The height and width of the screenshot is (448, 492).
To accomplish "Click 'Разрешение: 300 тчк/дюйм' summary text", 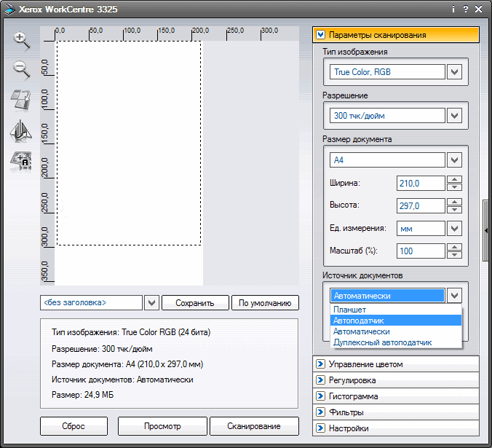I will 102,349.
